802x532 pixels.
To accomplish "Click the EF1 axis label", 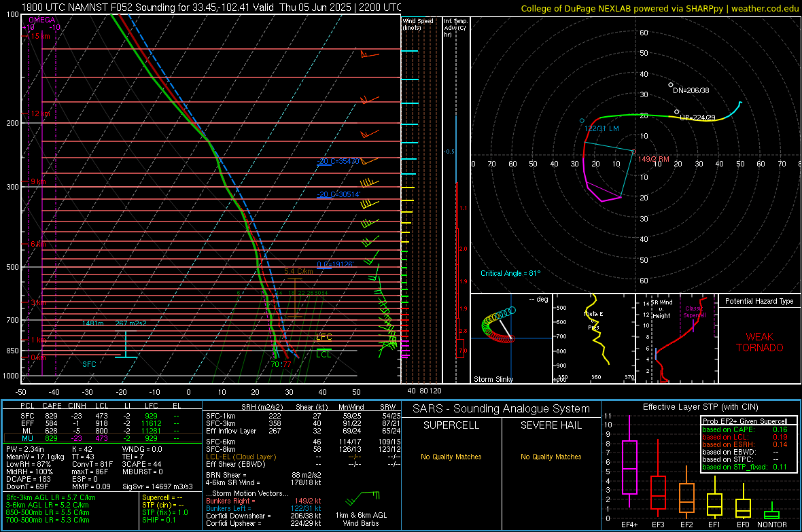I will coord(714,525).
